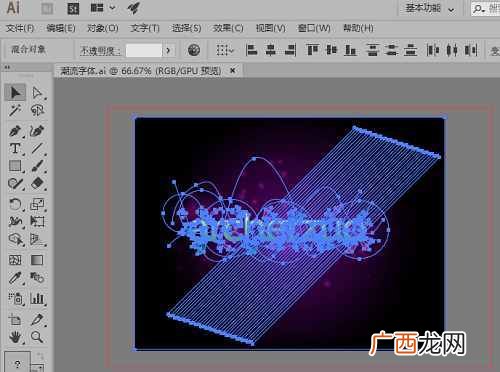
Task: Close the 潮流字体.ai document tab
Action: click(x=233, y=70)
